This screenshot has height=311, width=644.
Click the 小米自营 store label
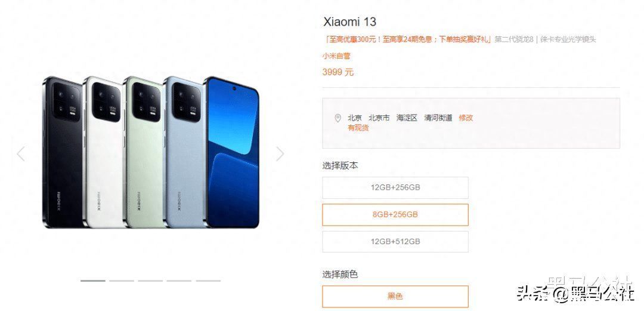pos(336,56)
